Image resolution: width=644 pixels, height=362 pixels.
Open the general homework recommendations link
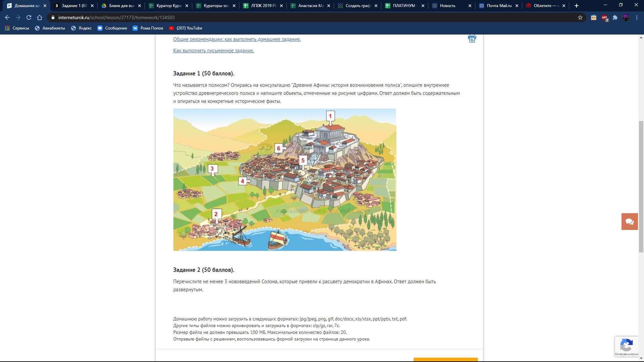coord(237,39)
